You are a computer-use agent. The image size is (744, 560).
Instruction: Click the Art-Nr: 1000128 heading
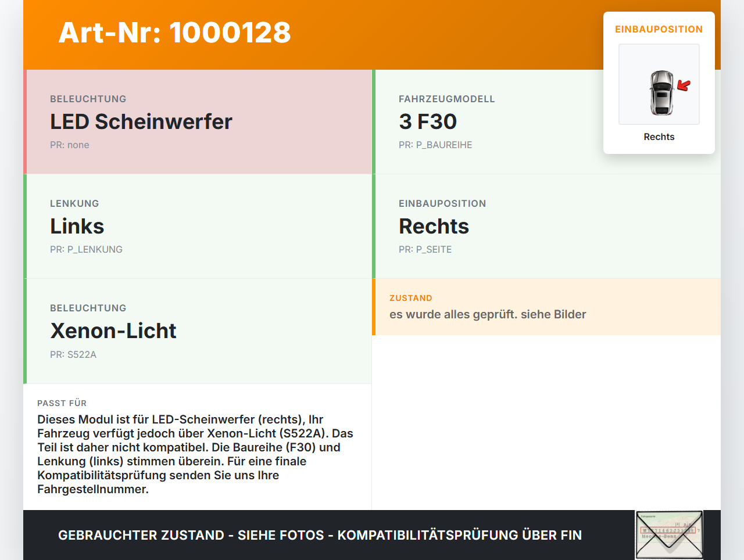174,34
